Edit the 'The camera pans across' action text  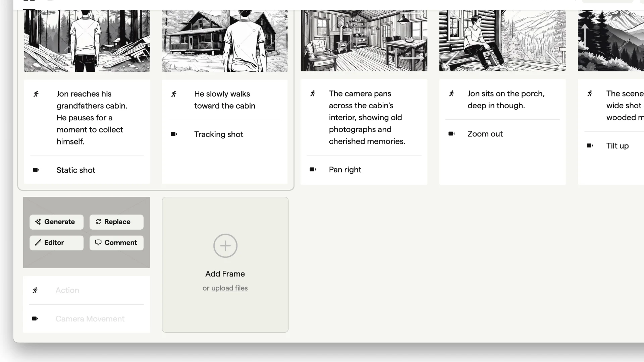click(x=367, y=117)
